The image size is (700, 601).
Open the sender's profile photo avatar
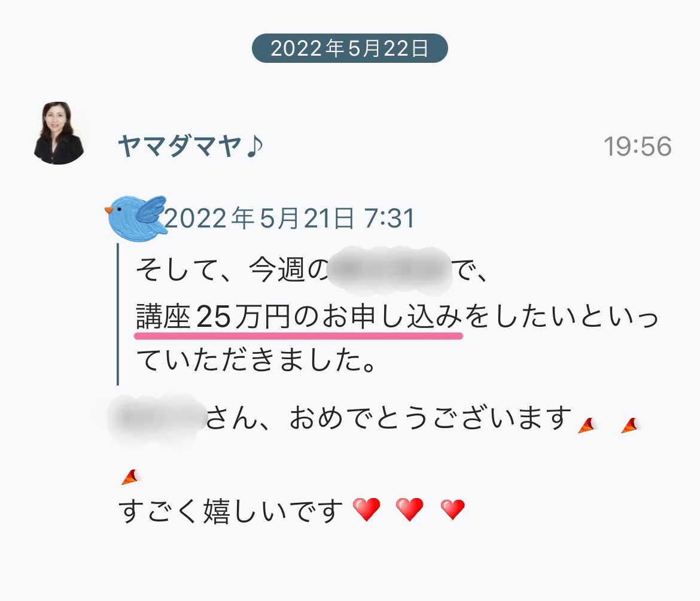pyautogui.click(x=59, y=133)
